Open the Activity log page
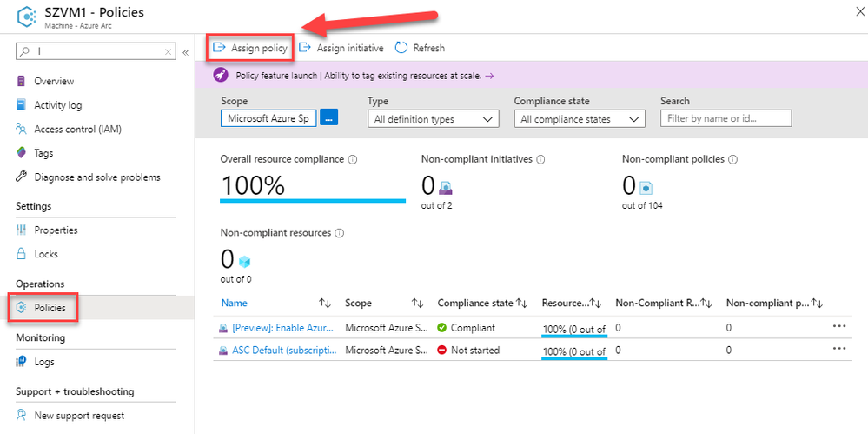Viewport: 868px width, 434px height. pos(57,105)
